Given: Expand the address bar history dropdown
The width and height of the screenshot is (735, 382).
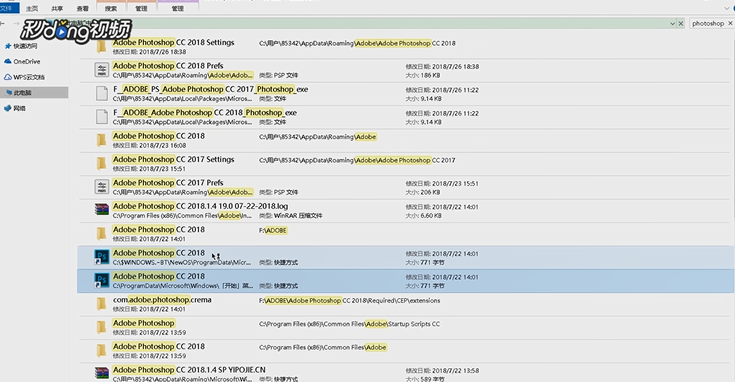Looking at the screenshot, I should (672, 23).
